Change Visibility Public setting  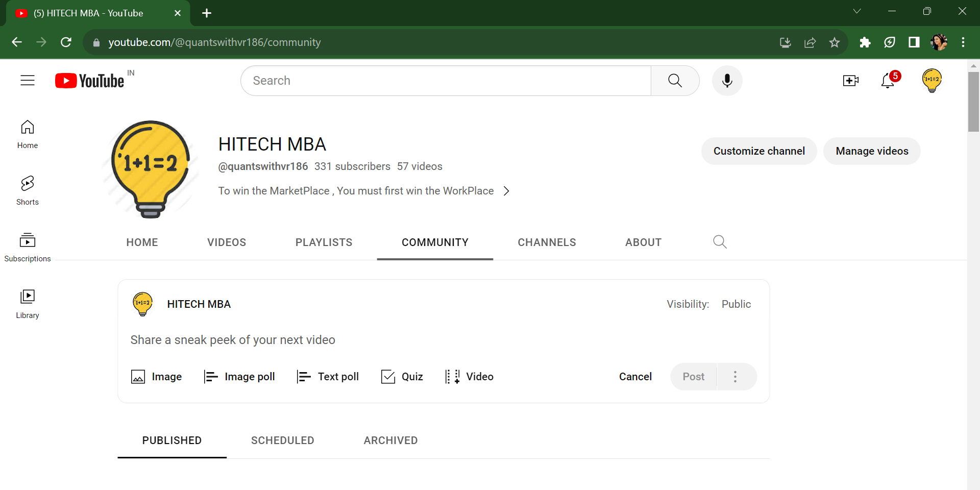(x=736, y=304)
